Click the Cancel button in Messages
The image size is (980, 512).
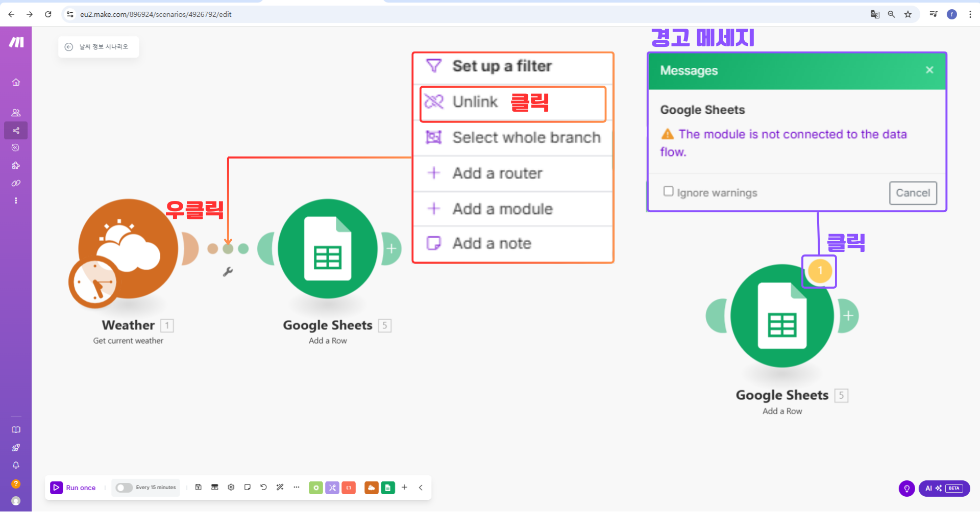pos(913,193)
